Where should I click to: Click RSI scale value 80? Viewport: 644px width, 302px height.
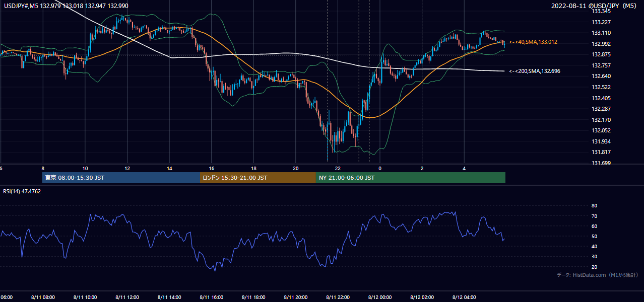(594, 206)
